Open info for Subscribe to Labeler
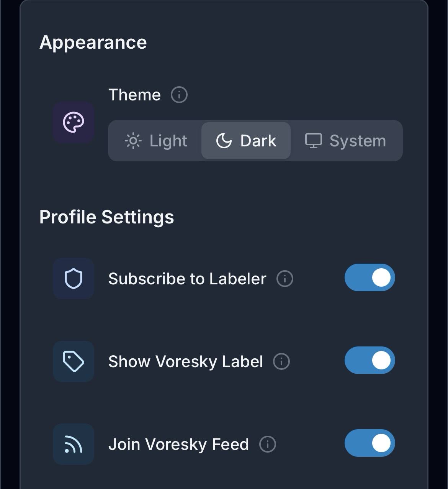 285,279
